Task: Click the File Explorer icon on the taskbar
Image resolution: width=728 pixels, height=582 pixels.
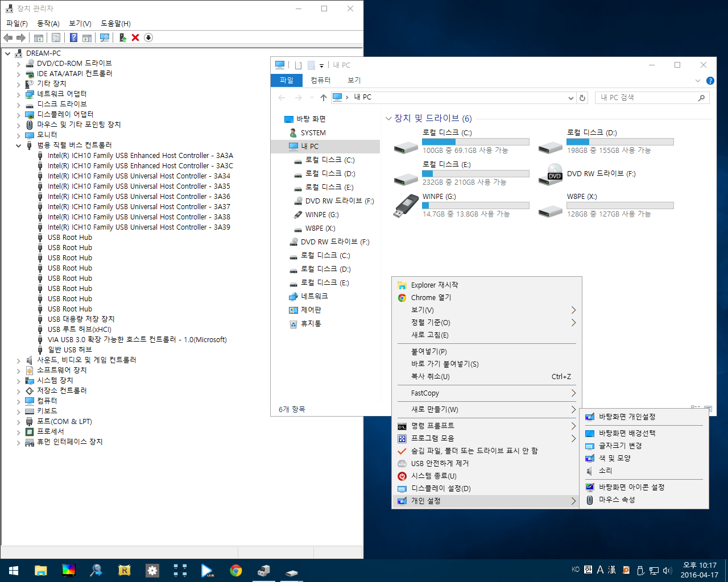Action: (x=40, y=571)
